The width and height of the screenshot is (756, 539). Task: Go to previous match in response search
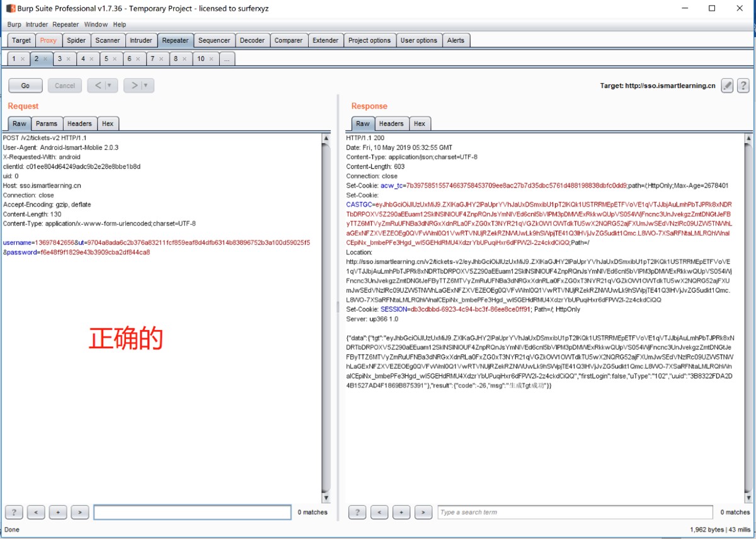click(379, 512)
